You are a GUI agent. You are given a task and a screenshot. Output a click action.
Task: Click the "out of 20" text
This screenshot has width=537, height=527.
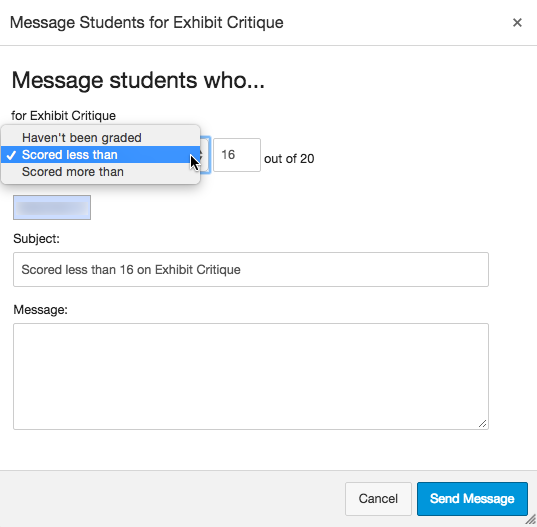pos(289,159)
